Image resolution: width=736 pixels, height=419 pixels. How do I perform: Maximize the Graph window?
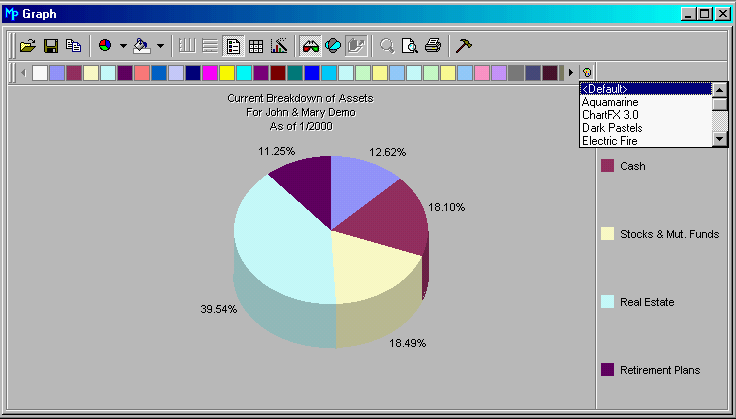coord(705,14)
